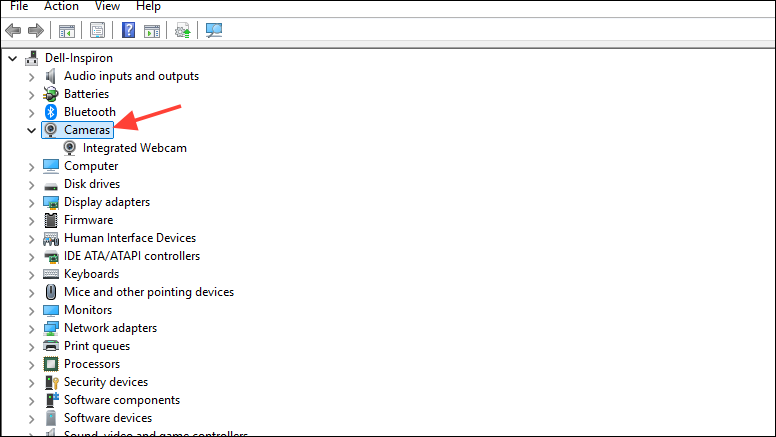Click the Software components icon
776x437 pixels.
(x=51, y=400)
